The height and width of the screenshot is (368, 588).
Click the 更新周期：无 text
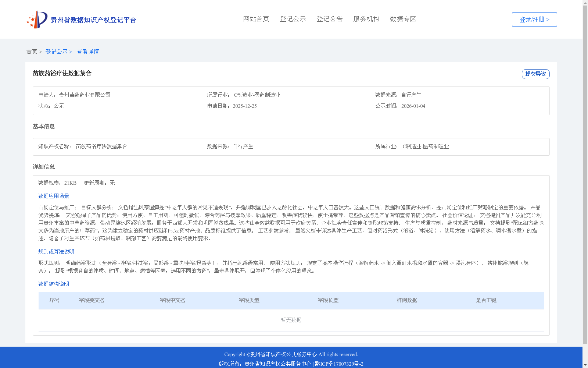99,183
